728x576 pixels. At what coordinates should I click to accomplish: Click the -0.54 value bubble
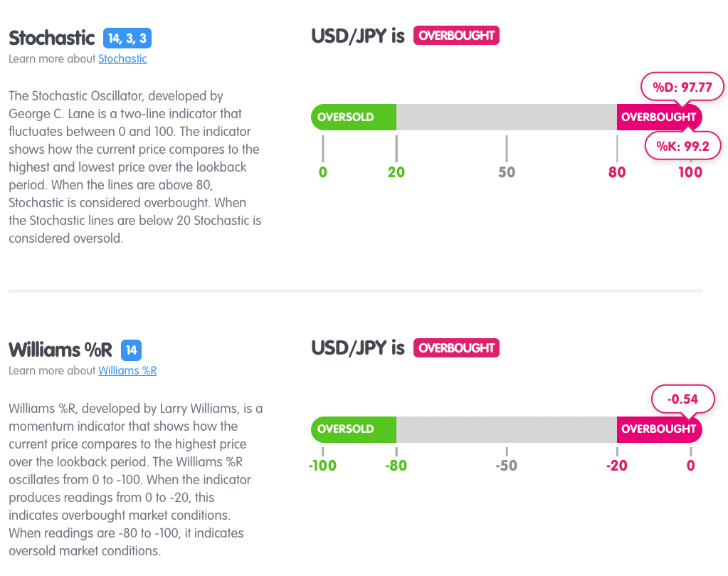682,399
